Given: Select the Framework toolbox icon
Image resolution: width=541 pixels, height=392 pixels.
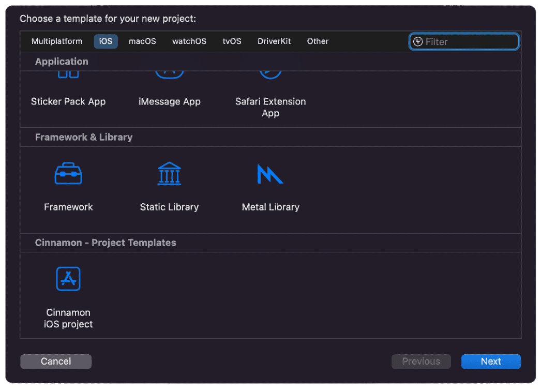Looking at the screenshot, I should click(x=68, y=174).
